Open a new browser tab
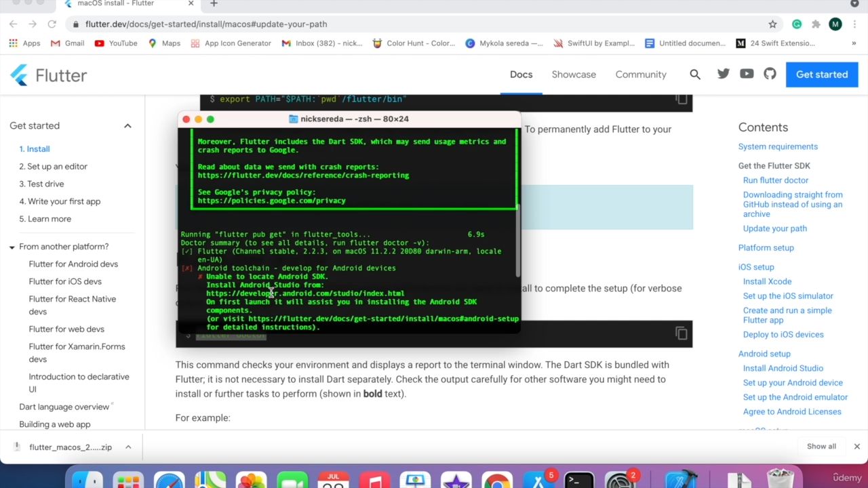This screenshot has width=868, height=488. click(214, 4)
